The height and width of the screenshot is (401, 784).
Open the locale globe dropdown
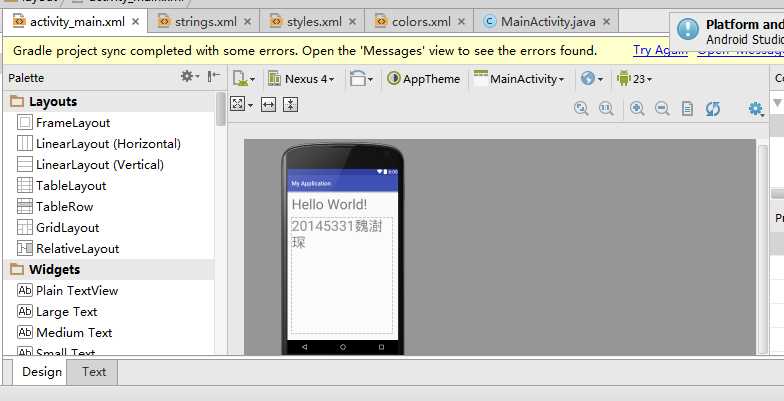pyautogui.click(x=592, y=79)
